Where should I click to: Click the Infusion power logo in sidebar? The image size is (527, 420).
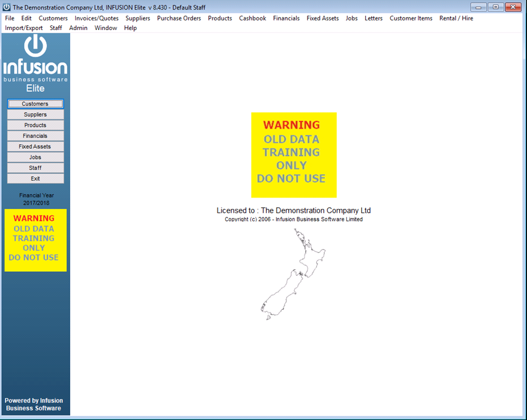click(35, 46)
